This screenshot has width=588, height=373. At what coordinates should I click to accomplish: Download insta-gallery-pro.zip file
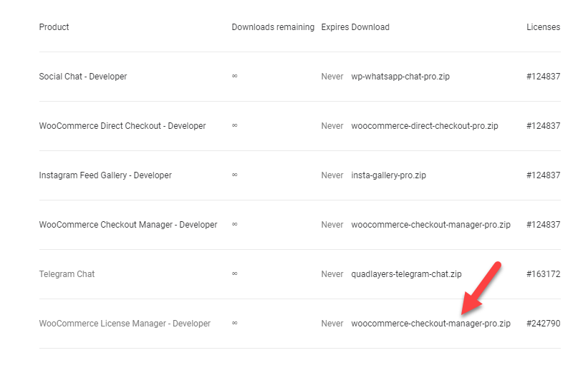click(388, 175)
